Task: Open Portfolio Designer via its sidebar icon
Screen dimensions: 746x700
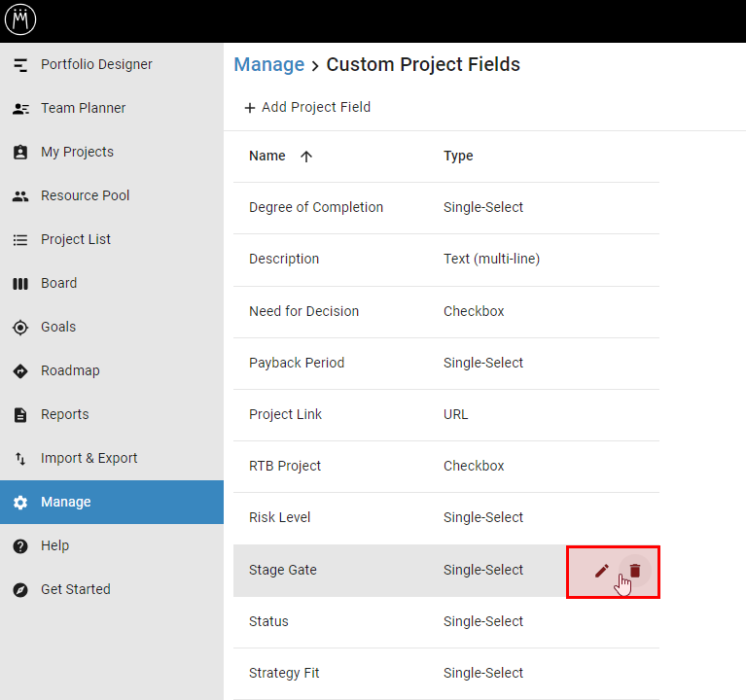Action: click(20, 65)
